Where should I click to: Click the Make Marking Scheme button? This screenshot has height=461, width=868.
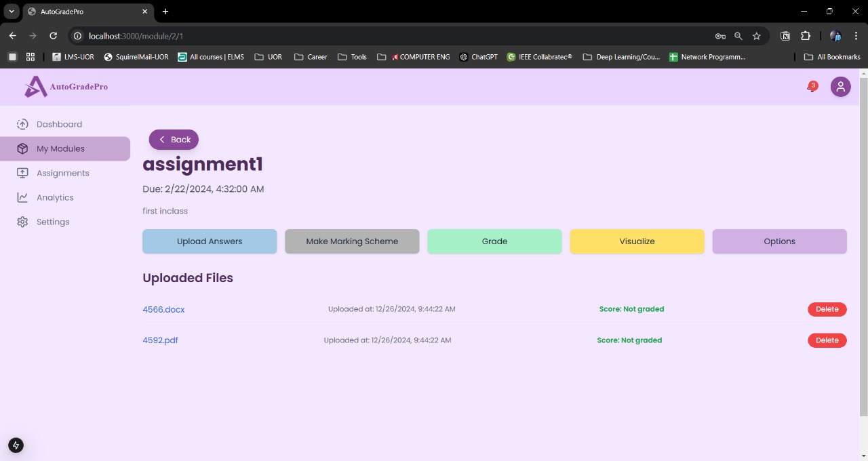(x=352, y=241)
